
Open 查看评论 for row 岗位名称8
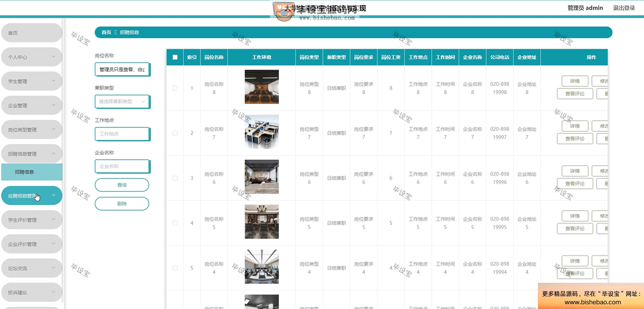(x=575, y=94)
